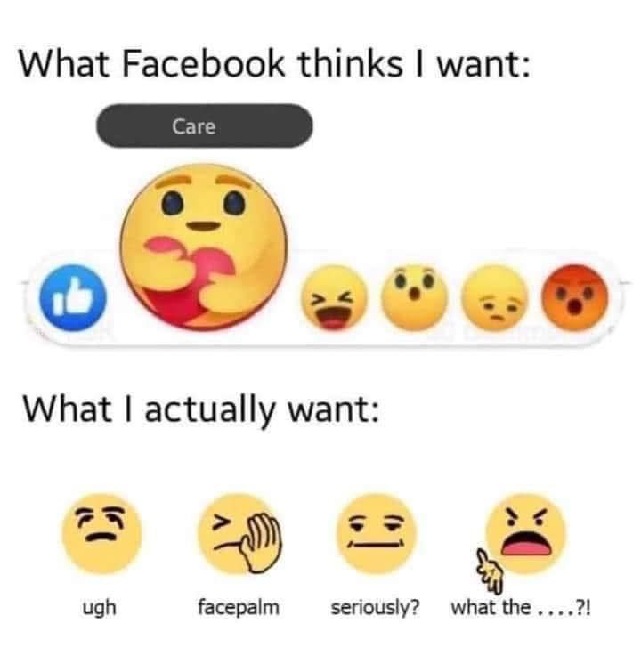Click the seriously? unimpressed emoji

(x=376, y=533)
